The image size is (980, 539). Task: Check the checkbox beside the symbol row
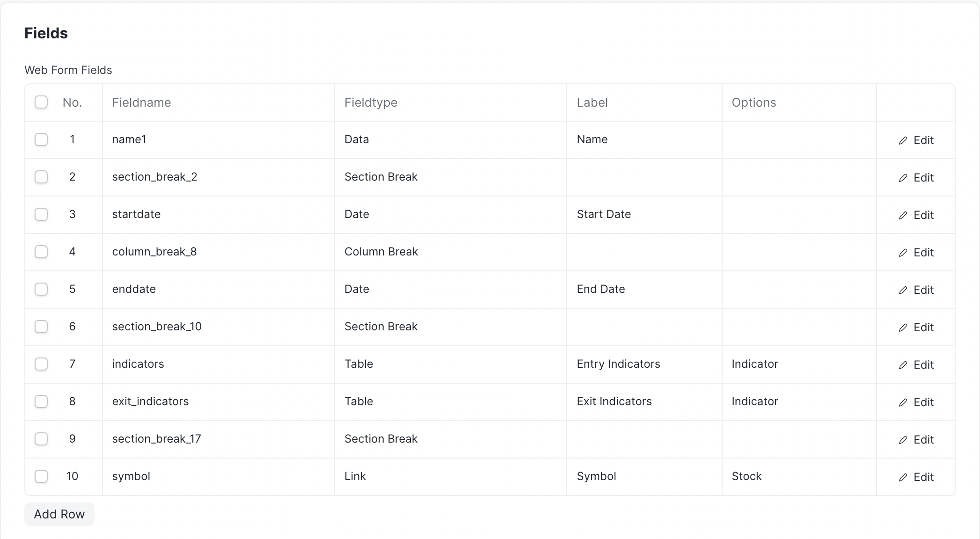pos(41,476)
